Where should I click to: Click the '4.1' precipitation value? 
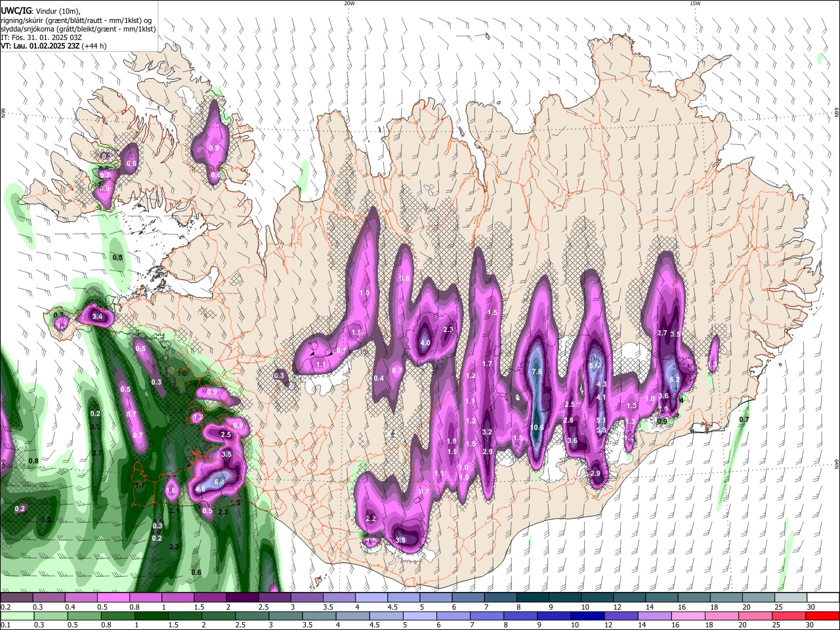click(601, 397)
